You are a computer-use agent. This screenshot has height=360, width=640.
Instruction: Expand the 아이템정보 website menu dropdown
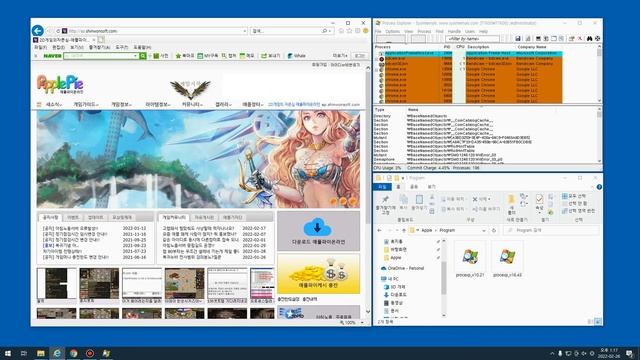tap(158, 104)
